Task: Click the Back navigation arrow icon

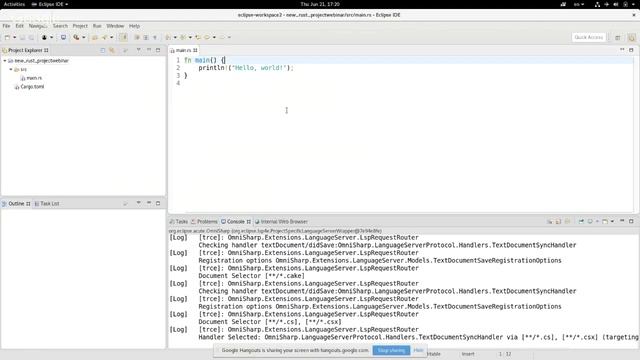Action: (207, 37)
